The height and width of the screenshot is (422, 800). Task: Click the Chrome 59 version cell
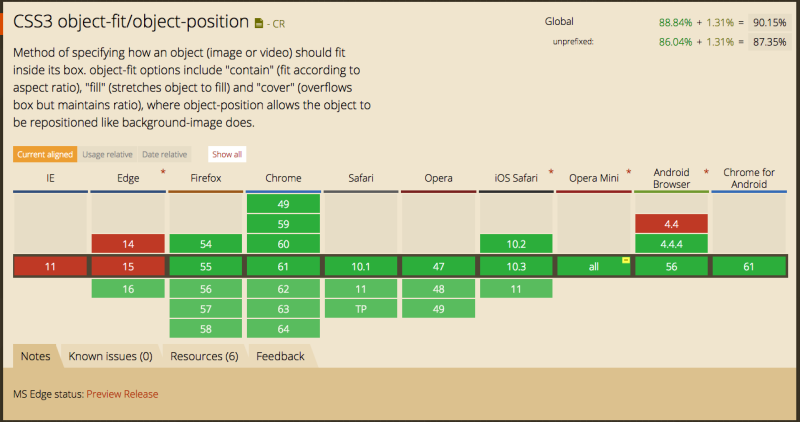pos(283,224)
